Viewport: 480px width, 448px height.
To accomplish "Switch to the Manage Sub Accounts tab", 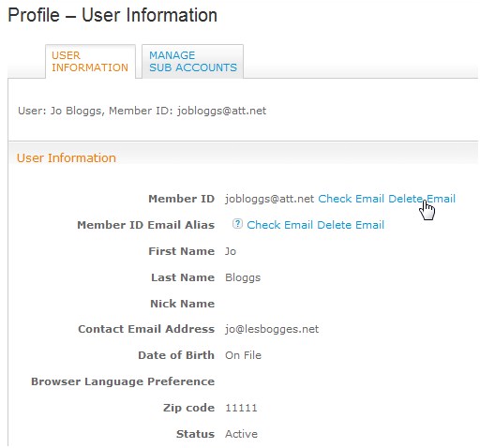I will (x=192, y=62).
